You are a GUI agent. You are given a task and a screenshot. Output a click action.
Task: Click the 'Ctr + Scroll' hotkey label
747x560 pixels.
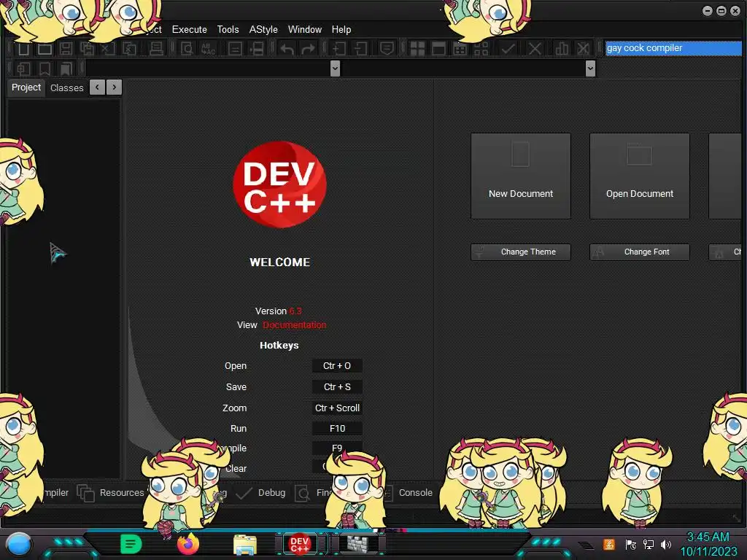337,408
